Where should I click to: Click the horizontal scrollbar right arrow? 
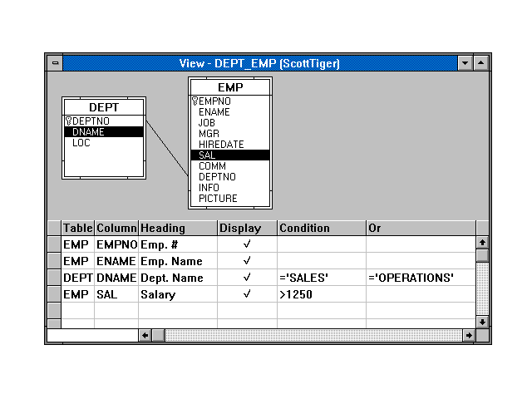pos(469,335)
